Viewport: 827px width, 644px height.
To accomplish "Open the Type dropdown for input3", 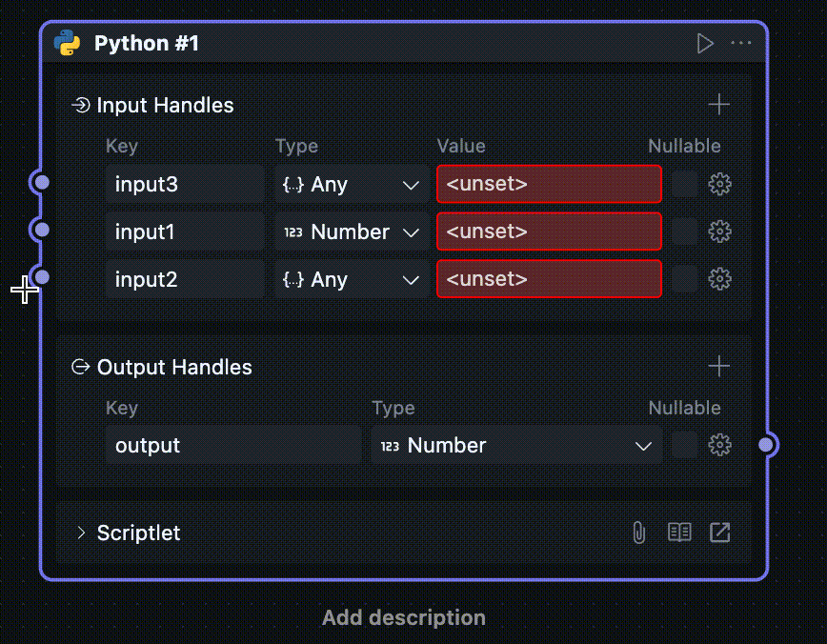I will pos(352,184).
